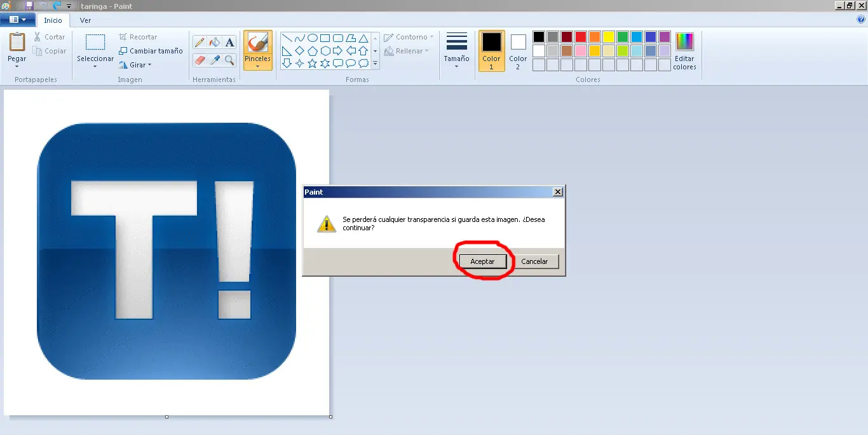Open the Girar rotate dropdown
868x435 pixels.
pyautogui.click(x=135, y=65)
